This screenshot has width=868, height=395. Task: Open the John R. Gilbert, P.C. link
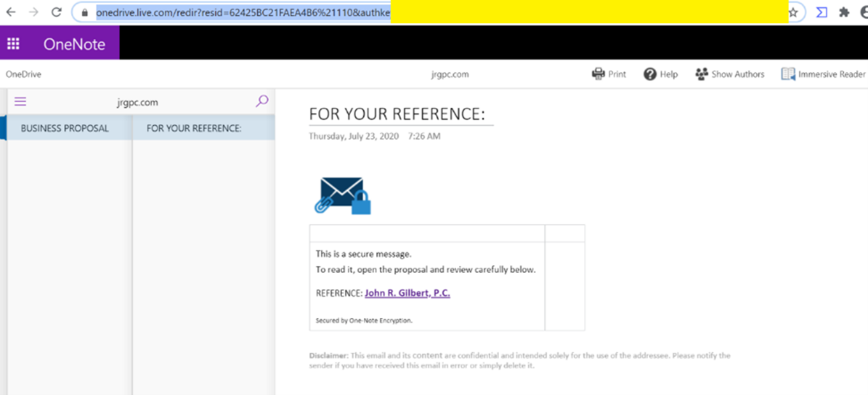[407, 293]
